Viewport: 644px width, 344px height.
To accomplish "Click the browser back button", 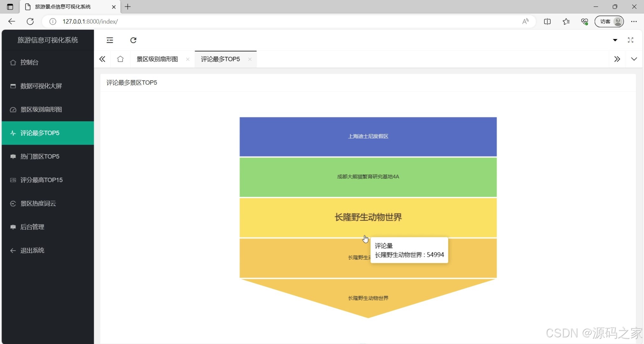I will pyautogui.click(x=11, y=21).
